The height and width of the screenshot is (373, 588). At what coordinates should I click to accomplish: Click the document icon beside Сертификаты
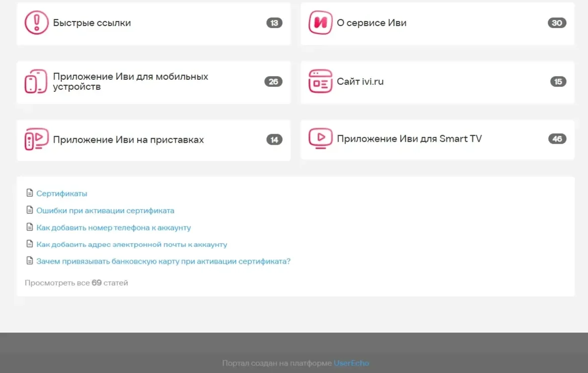click(x=30, y=193)
